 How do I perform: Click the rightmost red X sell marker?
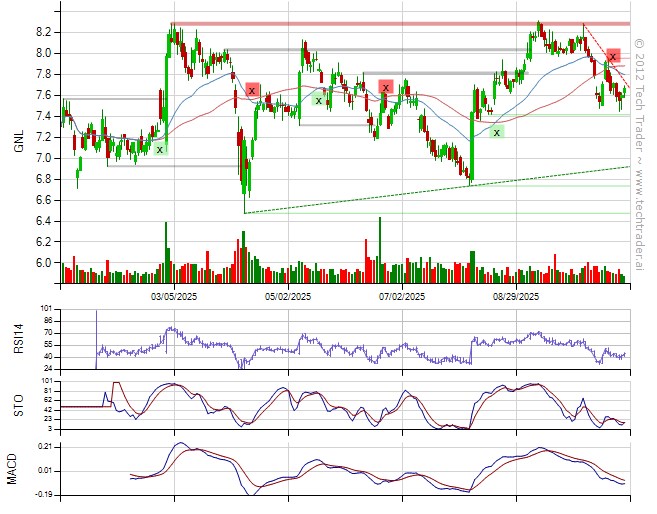[613, 56]
